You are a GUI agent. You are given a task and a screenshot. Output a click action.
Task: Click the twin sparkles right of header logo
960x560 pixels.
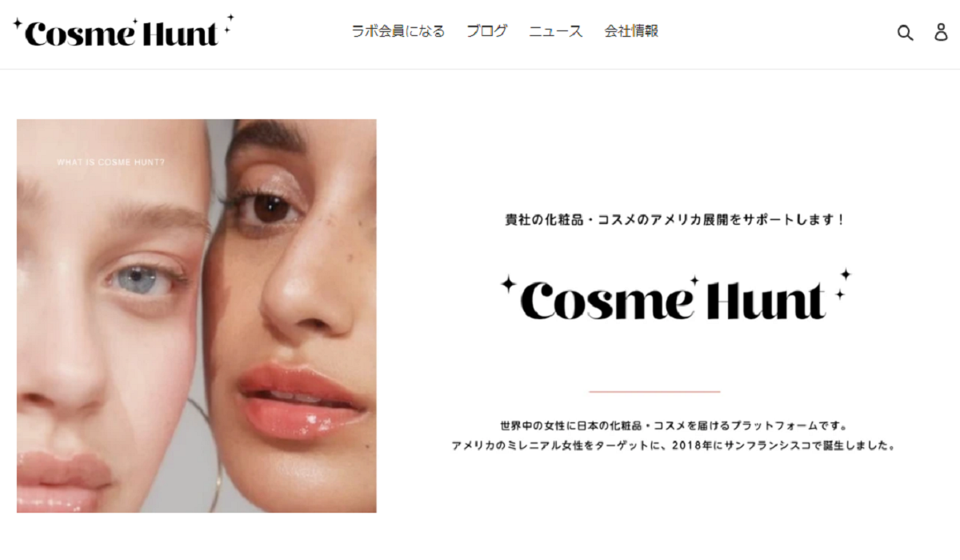point(229,23)
